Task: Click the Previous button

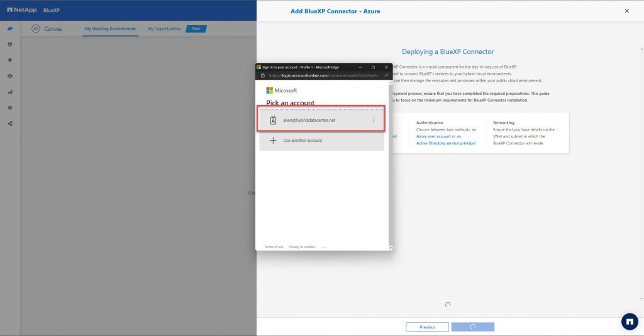Action: 427,327
